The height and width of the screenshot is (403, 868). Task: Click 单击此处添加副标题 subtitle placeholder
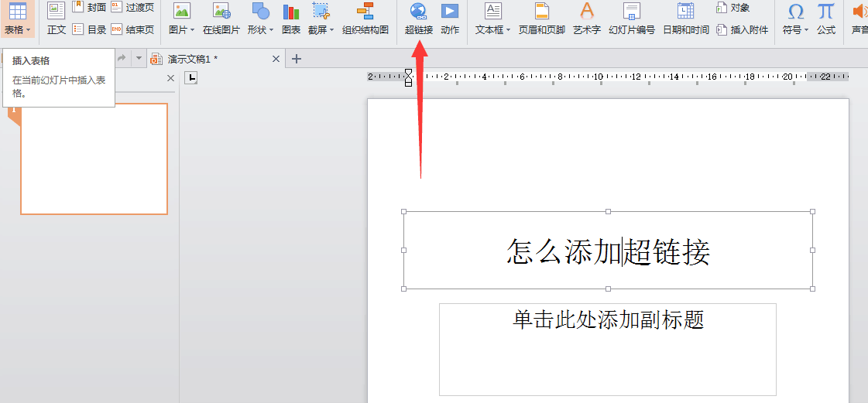608,319
